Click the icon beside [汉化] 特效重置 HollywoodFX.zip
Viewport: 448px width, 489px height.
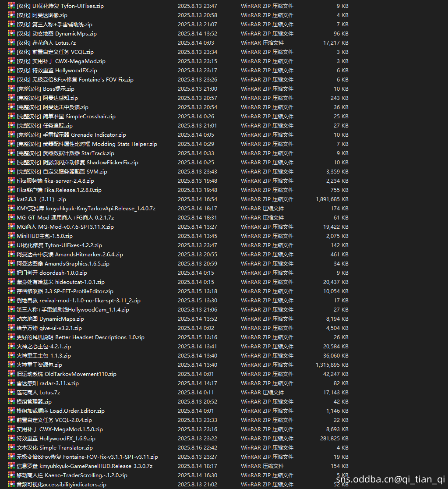(x=11, y=70)
